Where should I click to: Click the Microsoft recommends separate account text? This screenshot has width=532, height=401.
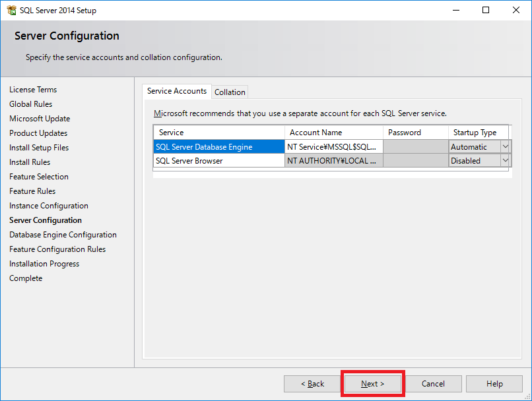[300, 113]
